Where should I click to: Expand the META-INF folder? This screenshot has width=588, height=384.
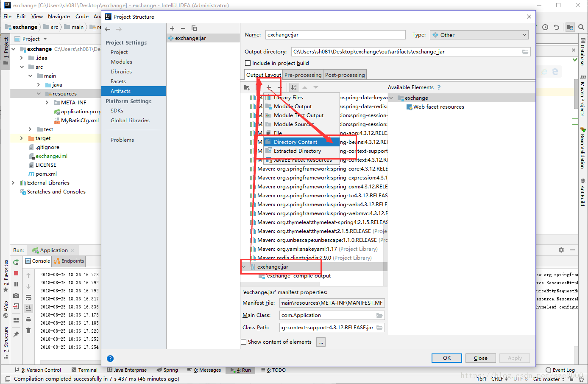[x=47, y=103]
